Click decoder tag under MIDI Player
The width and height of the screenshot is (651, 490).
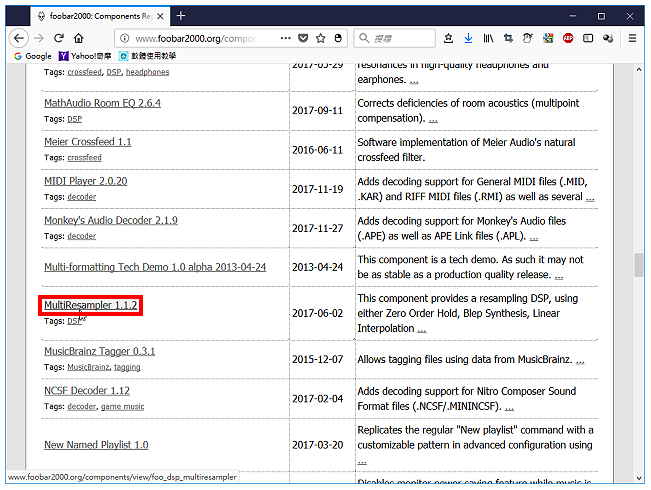click(81, 197)
